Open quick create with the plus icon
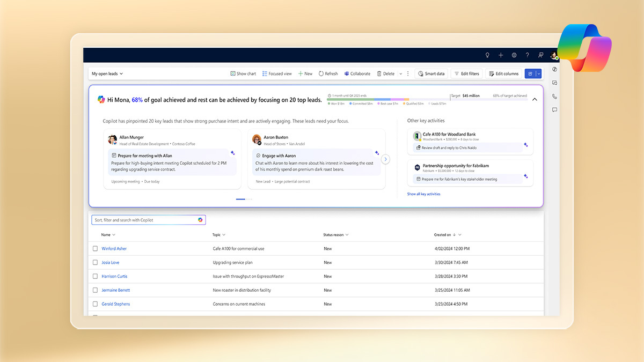The height and width of the screenshot is (362, 644). 501,55
